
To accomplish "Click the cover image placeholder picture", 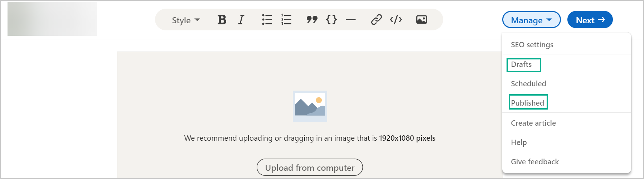I will [x=310, y=106].
